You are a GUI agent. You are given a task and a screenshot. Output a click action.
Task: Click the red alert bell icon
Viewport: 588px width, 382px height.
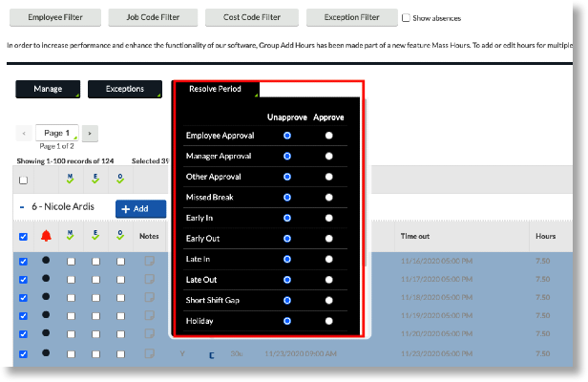(47, 235)
